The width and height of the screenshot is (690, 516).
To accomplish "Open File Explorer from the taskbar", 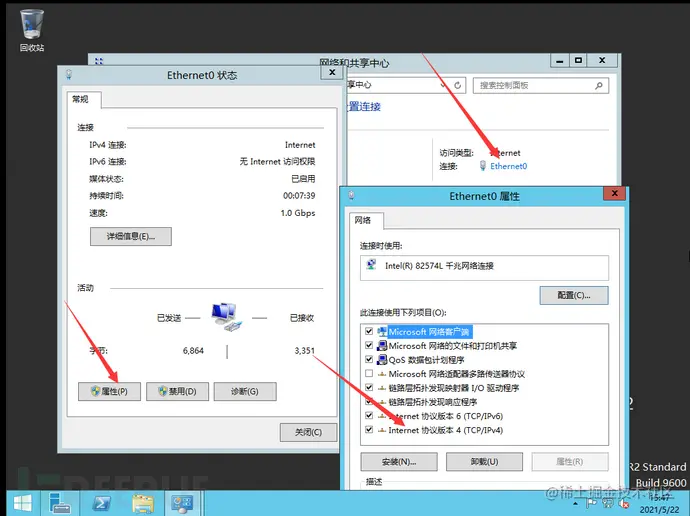I will 143,503.
